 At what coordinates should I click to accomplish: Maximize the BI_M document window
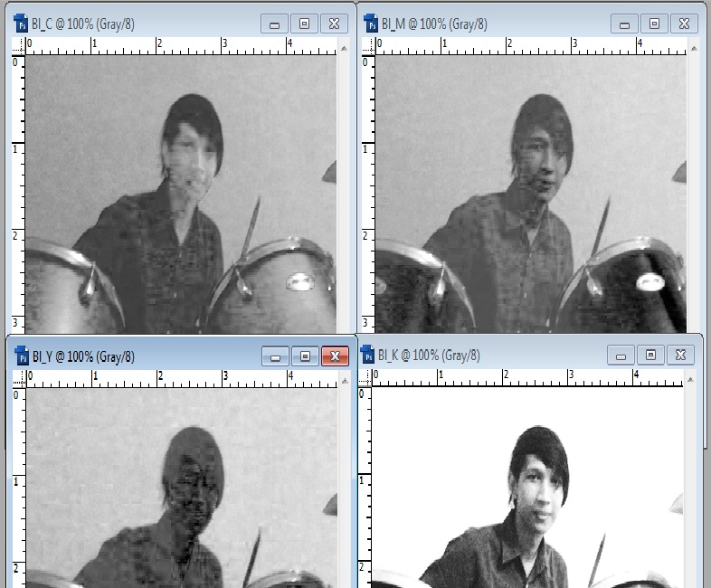tap(654, 24)
